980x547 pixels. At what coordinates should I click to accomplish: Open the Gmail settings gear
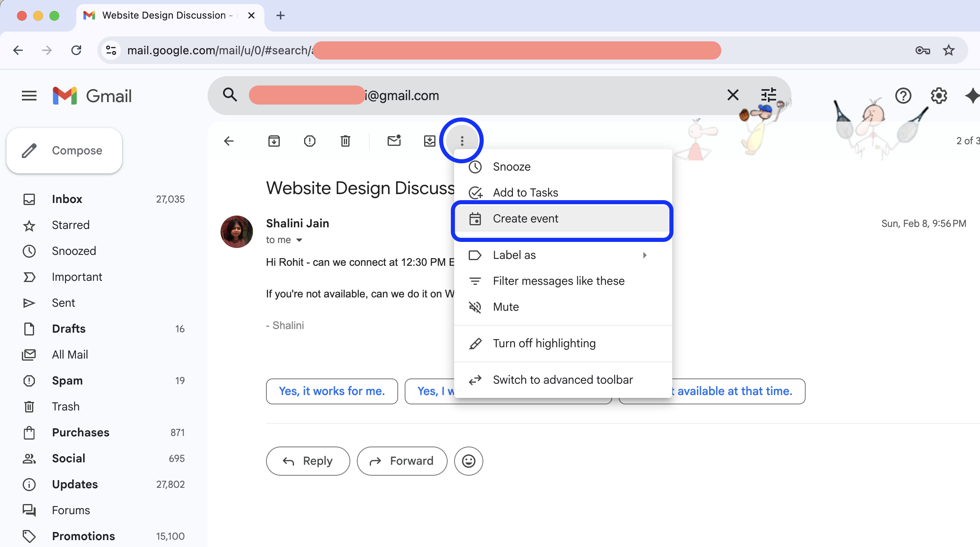939,96
